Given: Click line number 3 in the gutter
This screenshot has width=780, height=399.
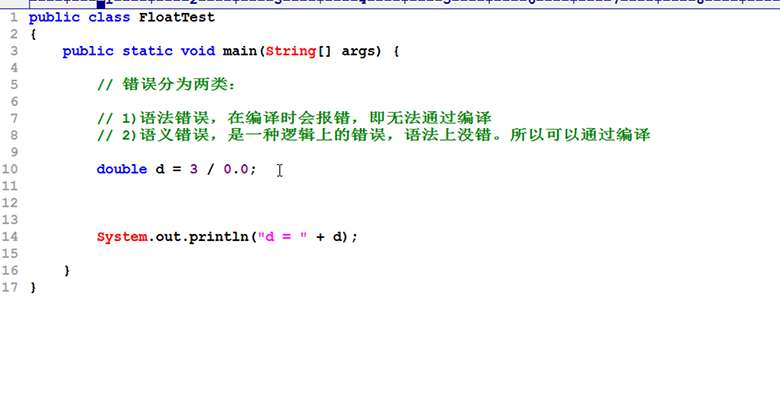Looking at the screenshot, I should 13,51.
